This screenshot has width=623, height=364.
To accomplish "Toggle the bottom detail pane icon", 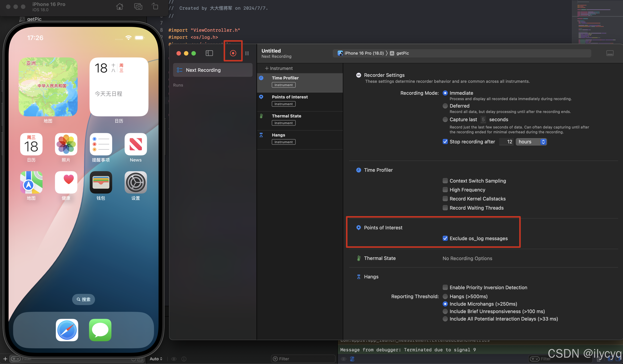I will 610,53.
